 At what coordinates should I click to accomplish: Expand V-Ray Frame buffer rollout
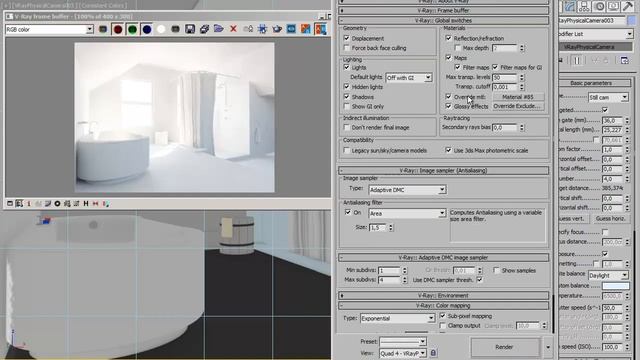click(444, 10)
